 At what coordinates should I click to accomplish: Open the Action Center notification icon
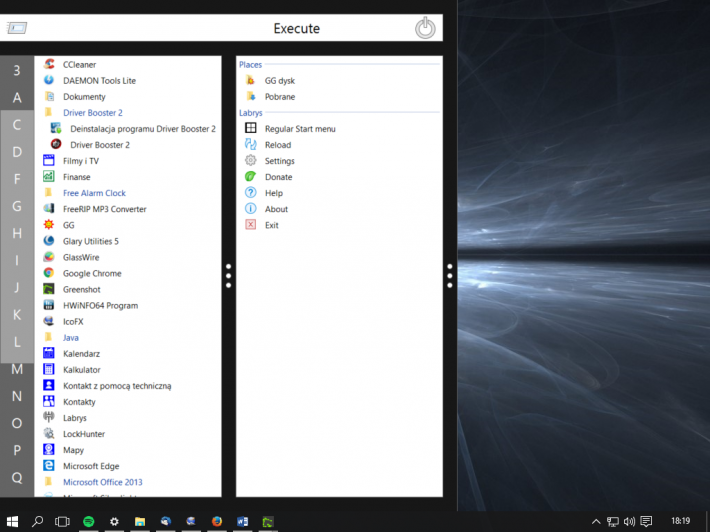tap(647, 522)
